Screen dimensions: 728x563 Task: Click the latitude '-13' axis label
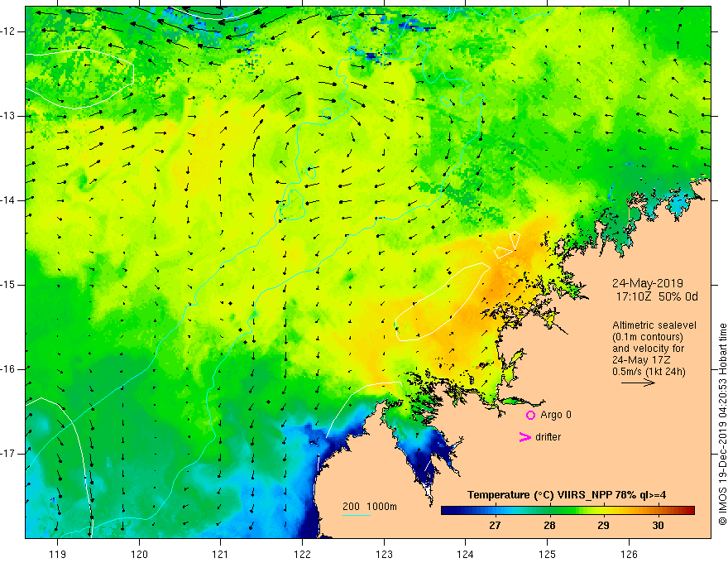pyautogui.click(x=9, y=116)
